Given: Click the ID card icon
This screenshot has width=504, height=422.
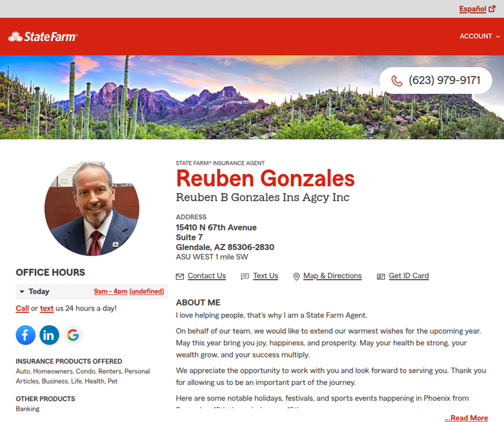Looking at the screenshot, I should (381, 276).
